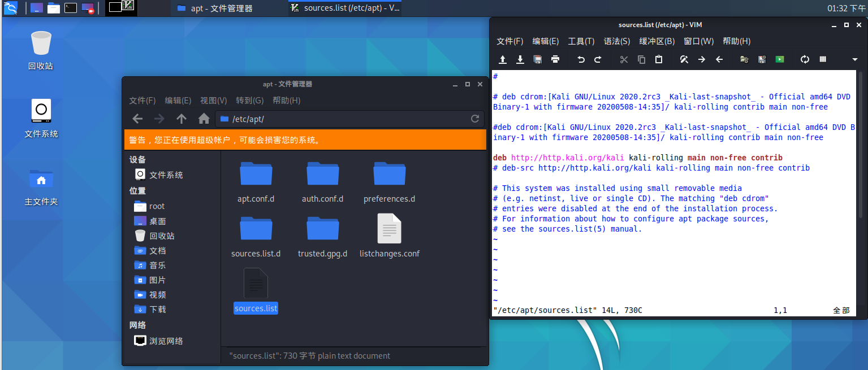Select the preferences.d folder
This screenshot has height=370, width=868.
coord(389,182)
